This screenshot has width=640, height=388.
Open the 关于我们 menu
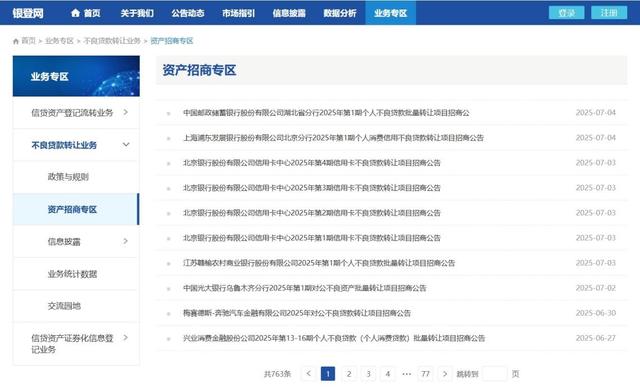pos(137,13)
